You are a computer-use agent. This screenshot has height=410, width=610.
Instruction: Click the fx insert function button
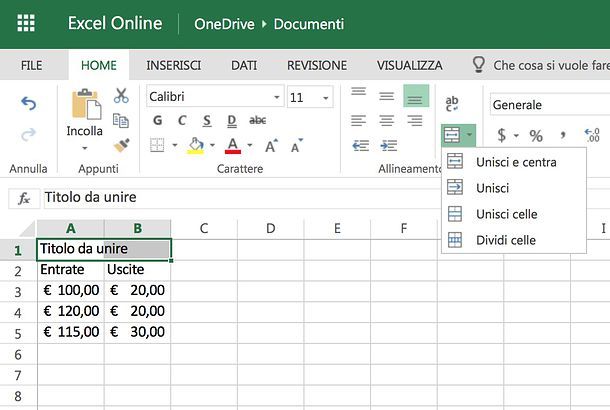[24, 198]
